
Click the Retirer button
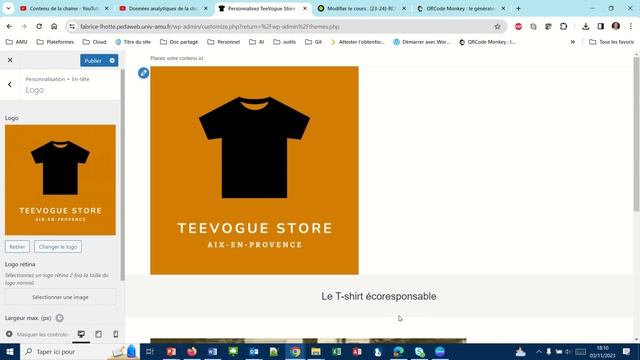pyautogui.click(x=17, y=247)
